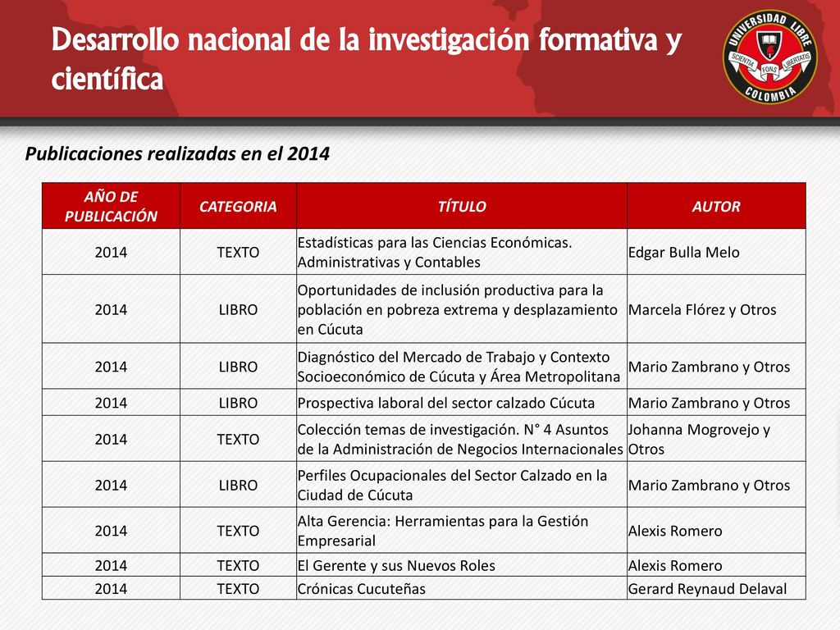Click the 'CATEGORIA' column header

238,206
